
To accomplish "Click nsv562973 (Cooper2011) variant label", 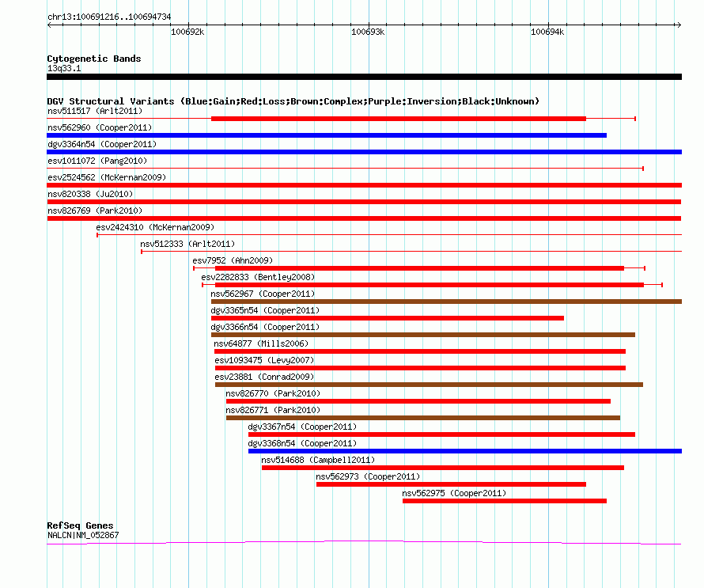I will tap(368, 476).
